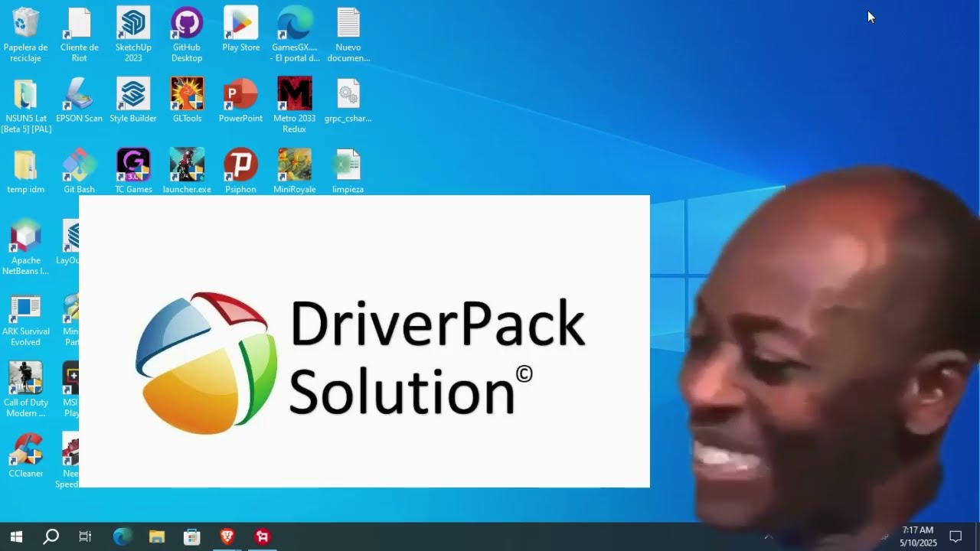The image size is (980, 551).
Task: Open Task View on the taskbar
Action: (x=85, y=536)
